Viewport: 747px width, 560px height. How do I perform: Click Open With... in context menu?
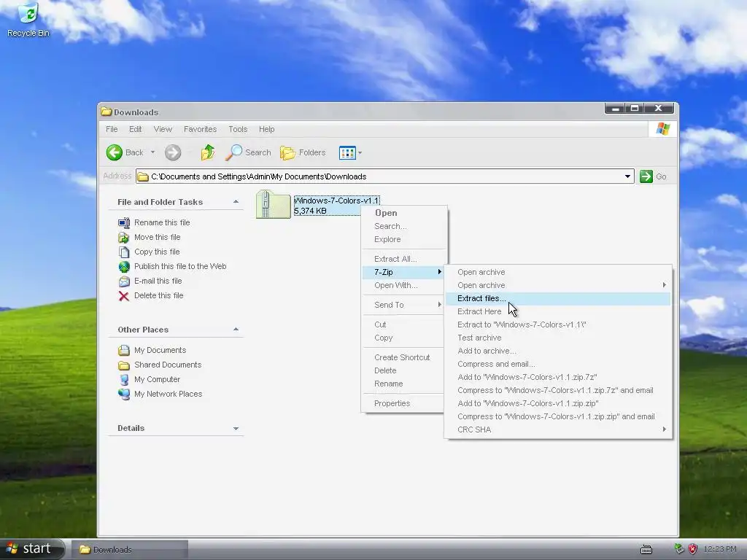click(404, 285)
